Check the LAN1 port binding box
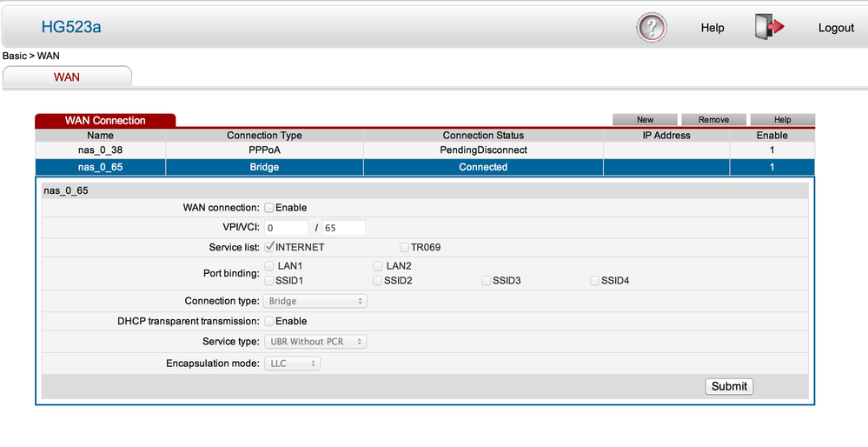 pos(269,266)
